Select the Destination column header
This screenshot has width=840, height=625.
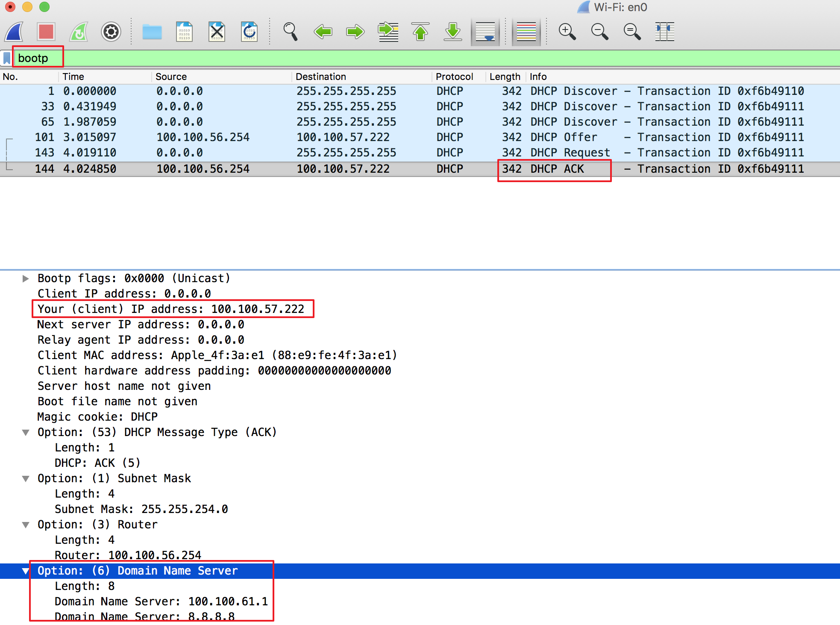320,77
